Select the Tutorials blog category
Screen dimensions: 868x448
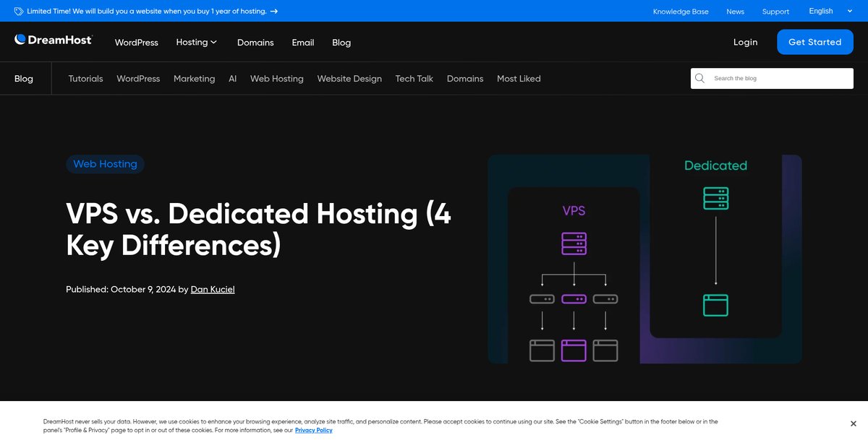point(85,79)
